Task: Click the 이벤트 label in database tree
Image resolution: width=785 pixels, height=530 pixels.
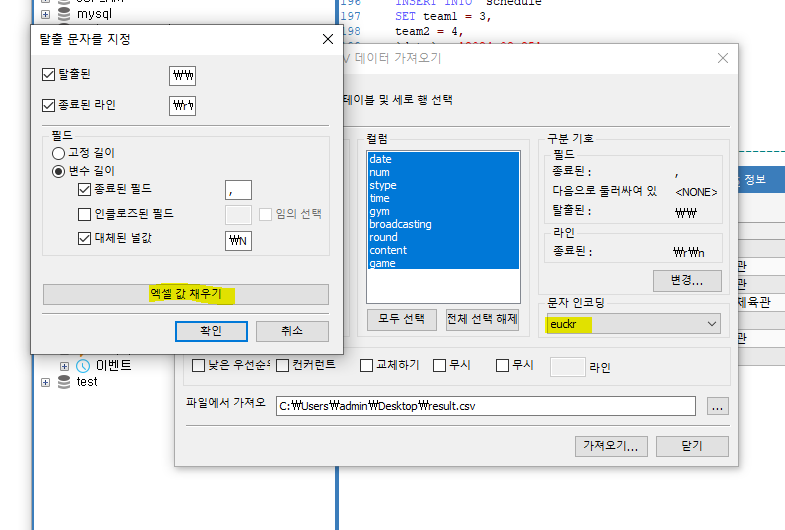Action: (114, 366)
